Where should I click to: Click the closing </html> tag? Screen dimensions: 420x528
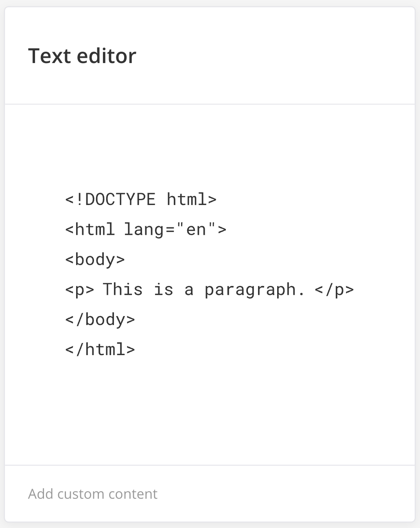pyautogui.click(x=100, y=350)
